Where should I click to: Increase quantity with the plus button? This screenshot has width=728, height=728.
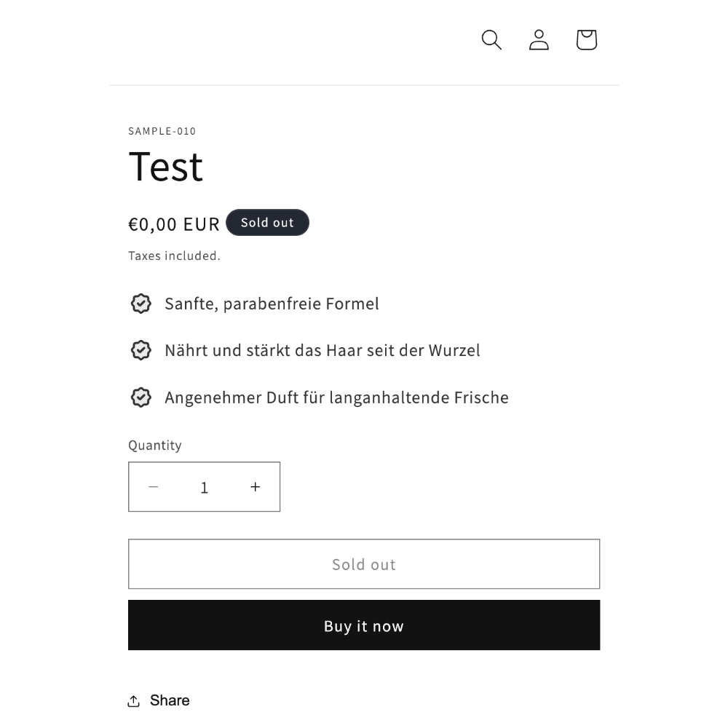[255, 486]
